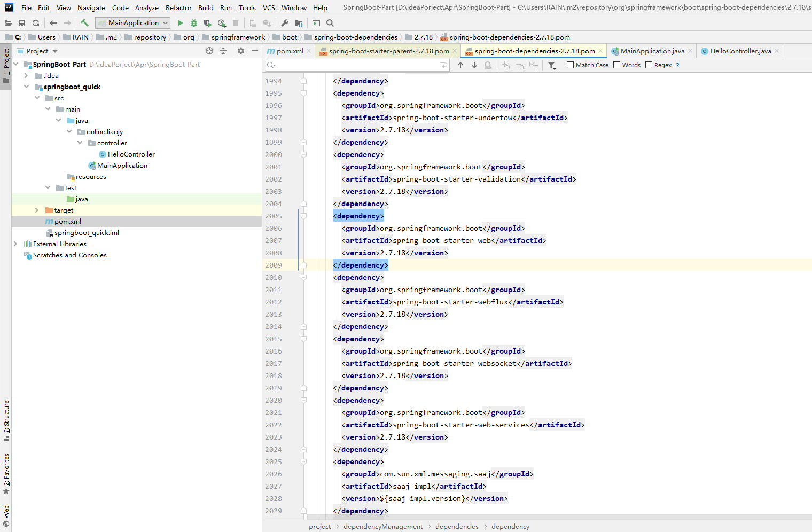Click the Synchronize/refresh toolbar icon

(x=36, y=23)
